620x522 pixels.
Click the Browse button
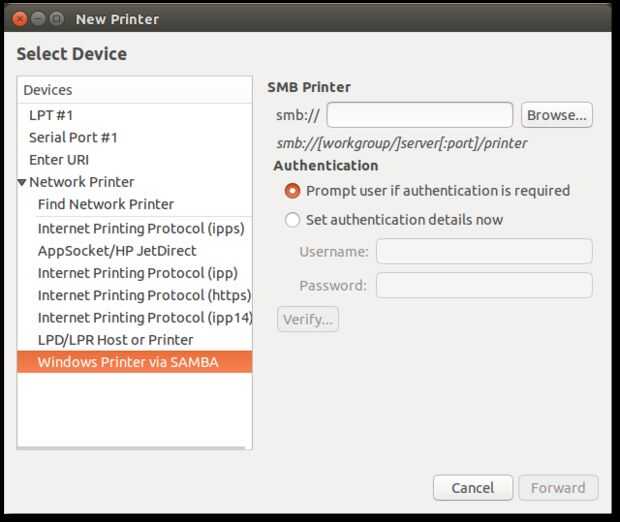pyautogui.click(x=556, y=115)
